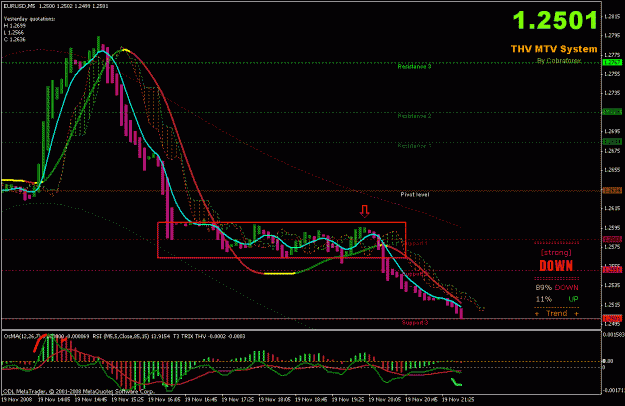Select the 'Resistance 2' level label

415,116
